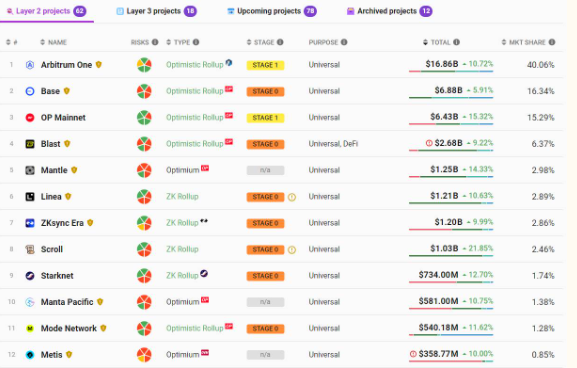
Task: Sort the table by TYPE column
Action: point(178,42)
